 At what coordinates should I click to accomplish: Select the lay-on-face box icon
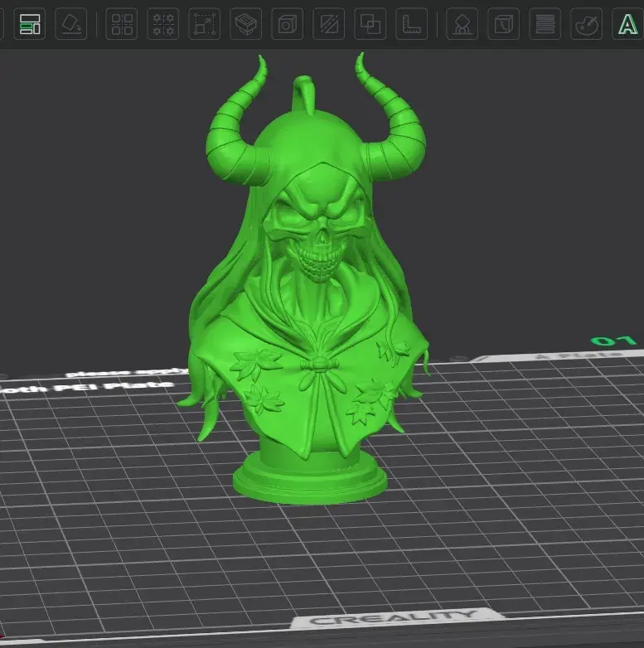tap(246, 24)
